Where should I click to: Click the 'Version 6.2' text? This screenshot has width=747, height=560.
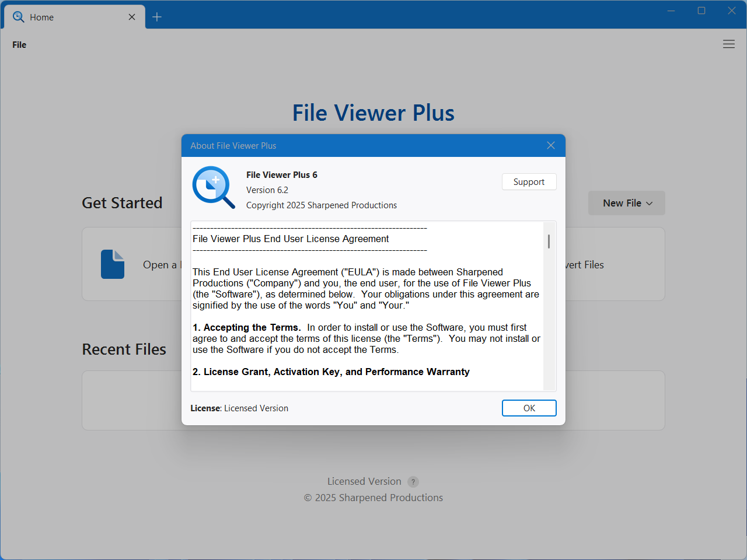(x=267, y=190)
